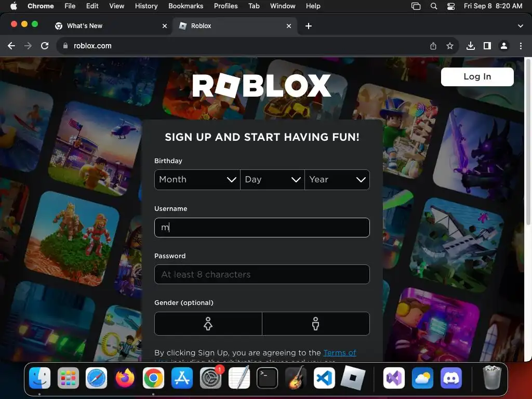Open the Chrome profile icon

tap(504, 46)
